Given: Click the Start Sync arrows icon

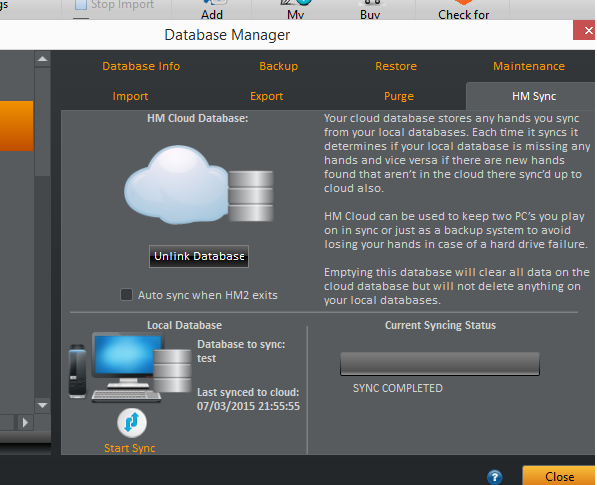Looking at the screenshot, I should tap(132, 423).
